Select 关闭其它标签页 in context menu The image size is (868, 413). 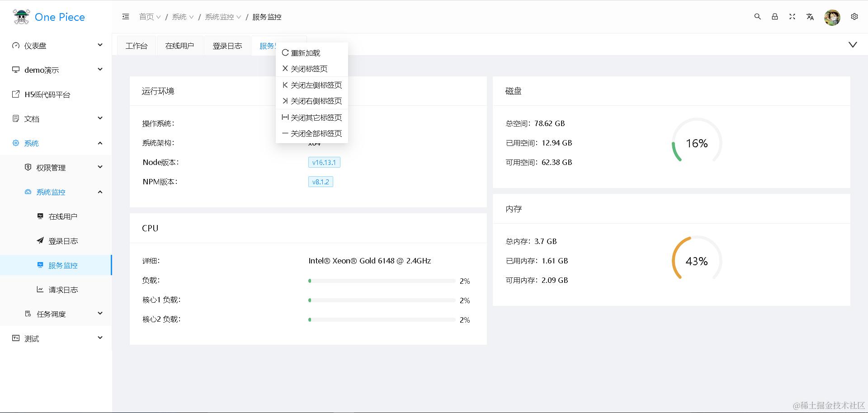312,117
